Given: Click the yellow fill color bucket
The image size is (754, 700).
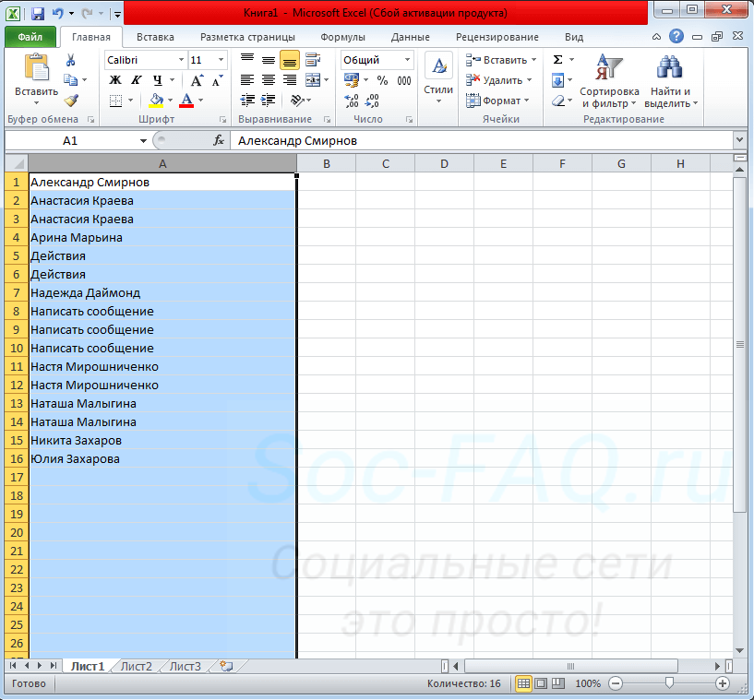Looking at the screenshot, I should click(156, 101).
